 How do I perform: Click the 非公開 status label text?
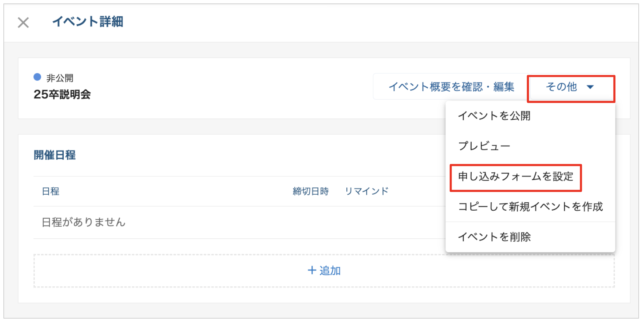click(60, 78)
